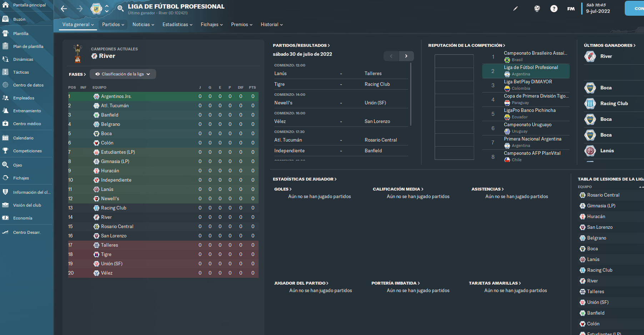The height and width of the screenshot is (335, 644).
Task: Open CALIFICACIÓN MEDIA link
Action: (398, 189)
